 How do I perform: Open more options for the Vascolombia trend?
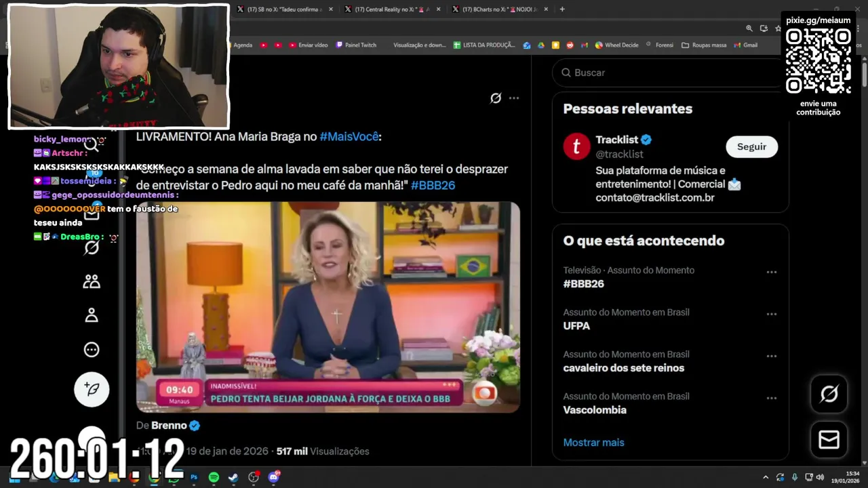[x=771, y=398]
